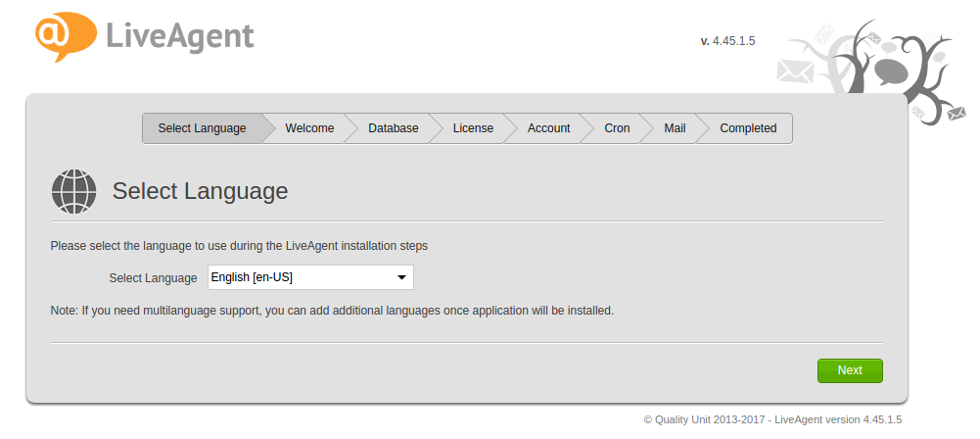Select the Cron step
The height and width of the screenshot is (439, 980).
(x=617, y=128)
